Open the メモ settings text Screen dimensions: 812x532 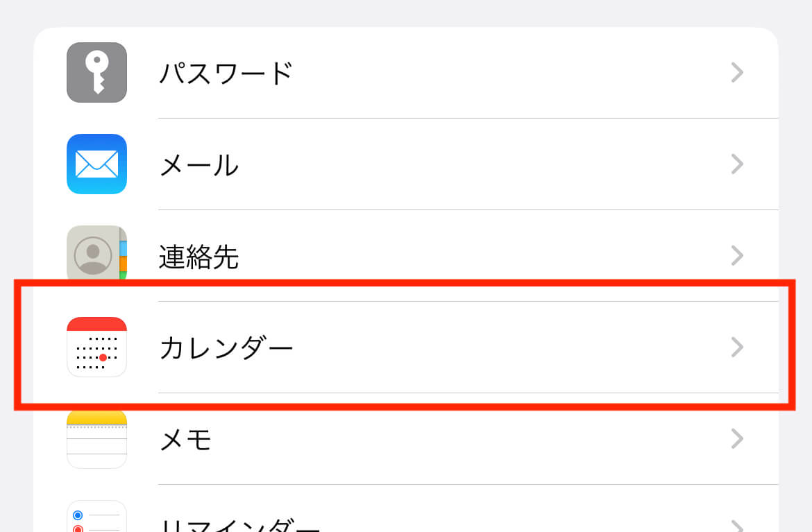[x=185, y=439]
